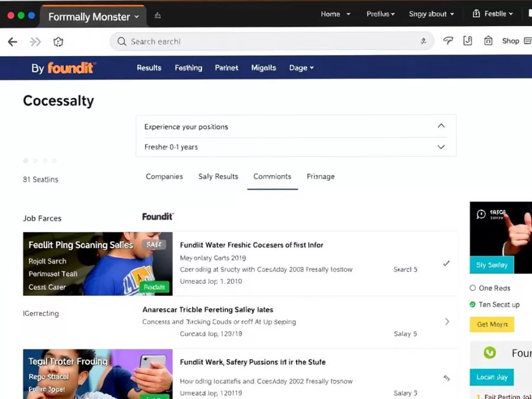The width and height of the screenshot is (532, 399).
Task: Open the Festhing menu item
Action: point(188,67)
